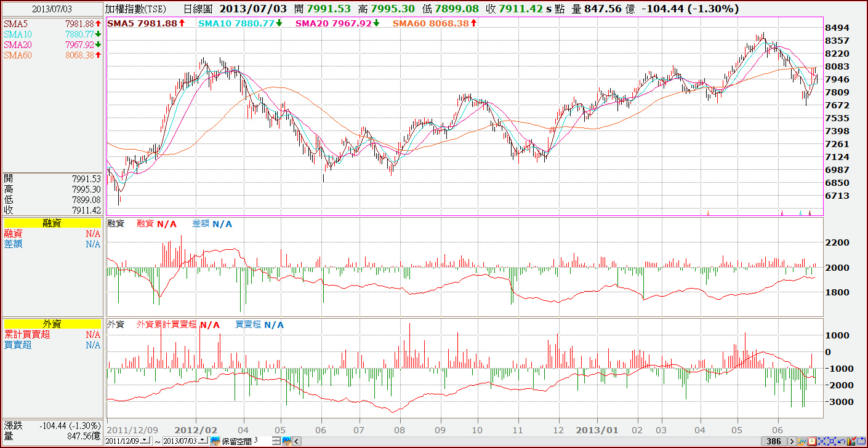868x448 pixels.
Task: Select SMA10 row in left panel
Action: [x=52, y=34]
